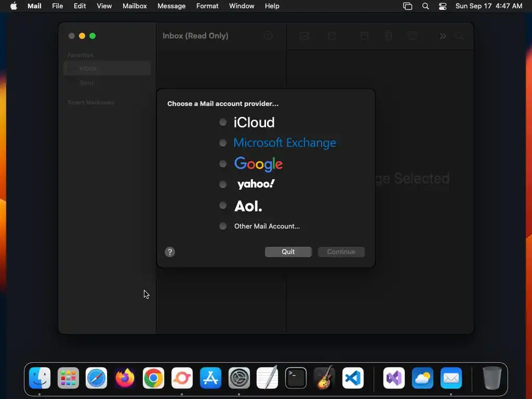This screenshot has height=399, width=532.
Task: Launch Terminal from the Dock
Action: tap(296, 378)
